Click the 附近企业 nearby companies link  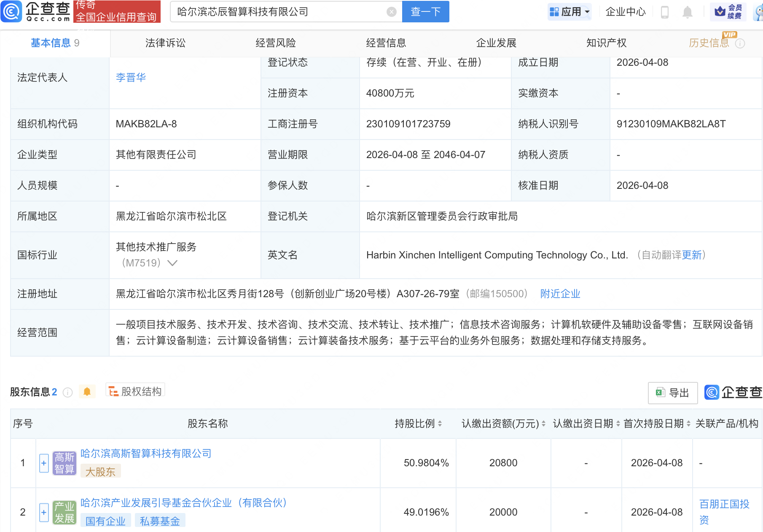(560, 294)
